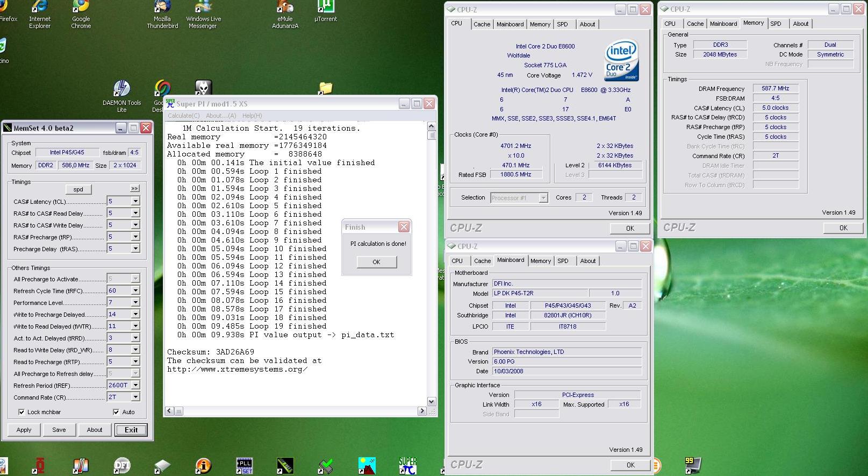Select the About tab in CPU-Z Mainboard window
The image size is (868, 476).
pos(587,261)
